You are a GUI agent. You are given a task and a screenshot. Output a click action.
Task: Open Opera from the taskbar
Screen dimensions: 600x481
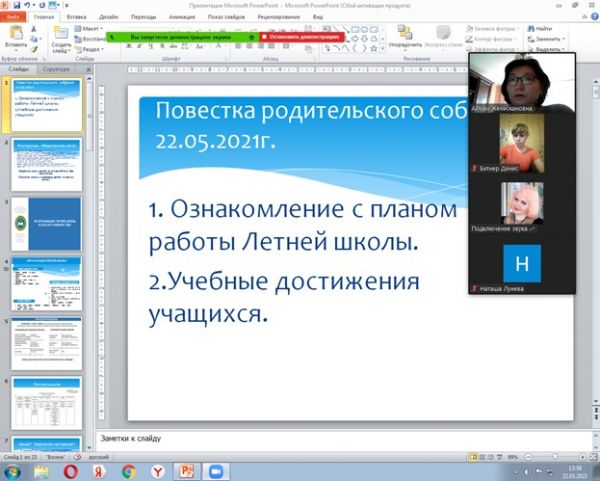point(71,470)
